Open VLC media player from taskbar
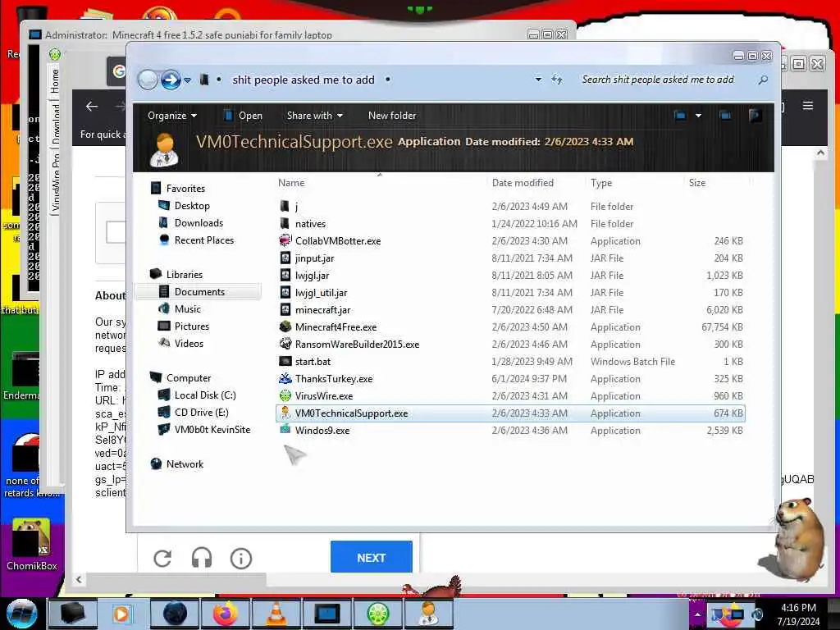The width and height of the screenshot is (840, 630). click(x=276, y=614)
